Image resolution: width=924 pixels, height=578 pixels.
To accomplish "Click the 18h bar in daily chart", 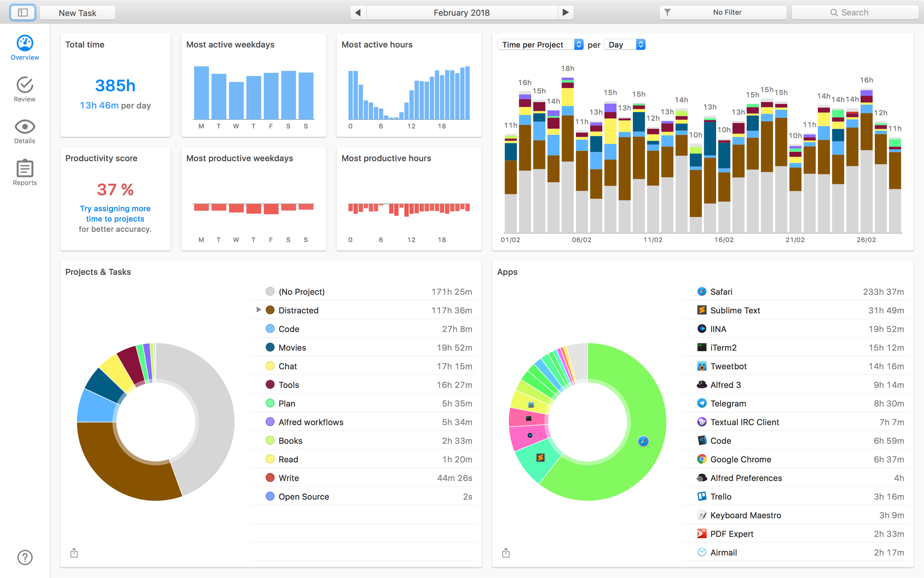I will coord(568,155).
